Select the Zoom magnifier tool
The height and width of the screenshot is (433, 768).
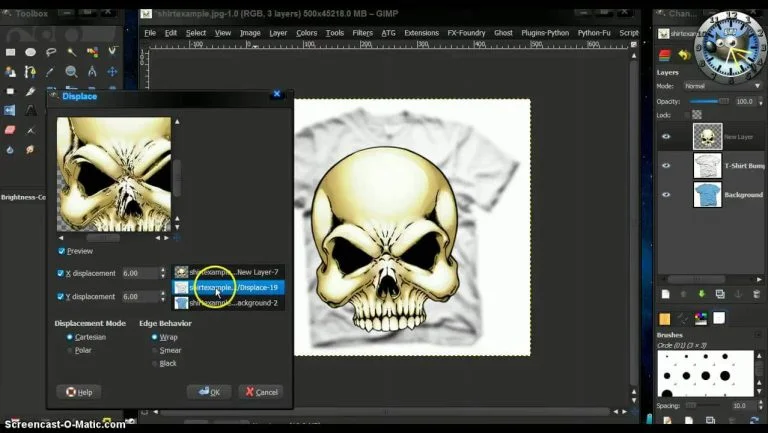click(71, 72)
